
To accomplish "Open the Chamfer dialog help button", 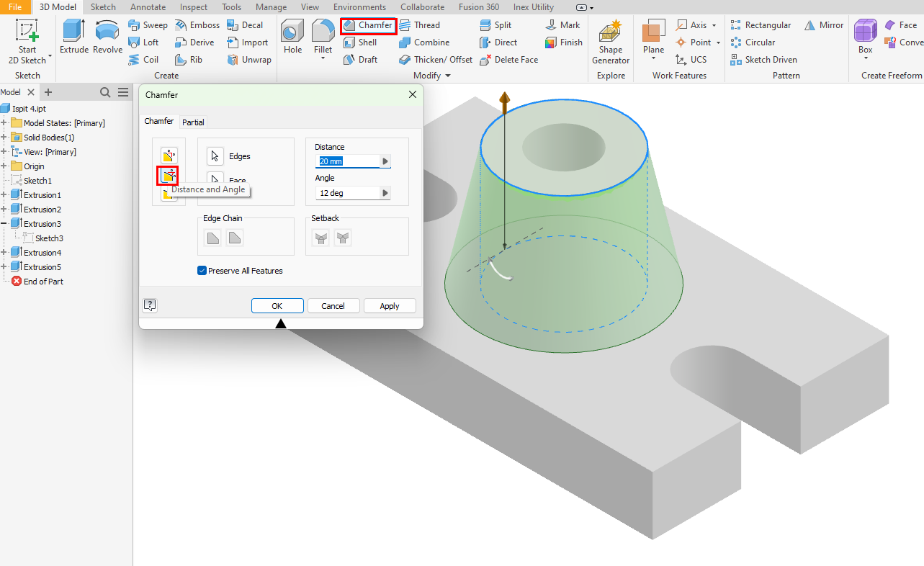I will (x=150, y=305).
